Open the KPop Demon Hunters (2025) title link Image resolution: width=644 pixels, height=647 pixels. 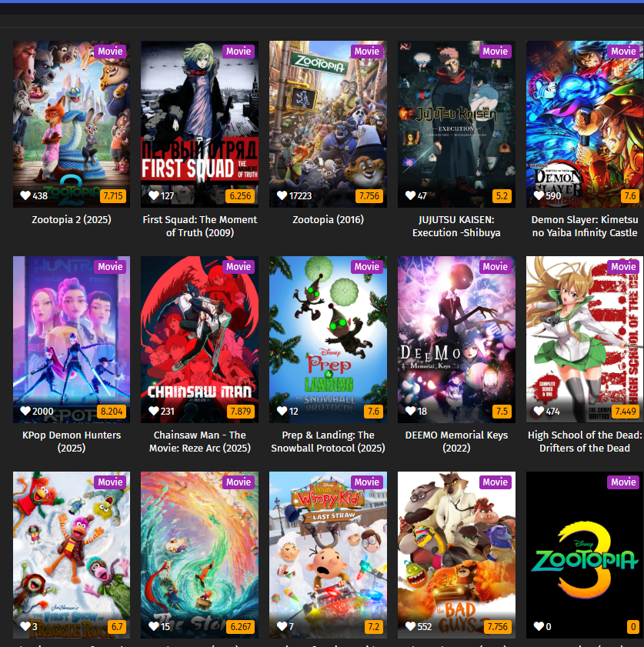coord(72,442)
